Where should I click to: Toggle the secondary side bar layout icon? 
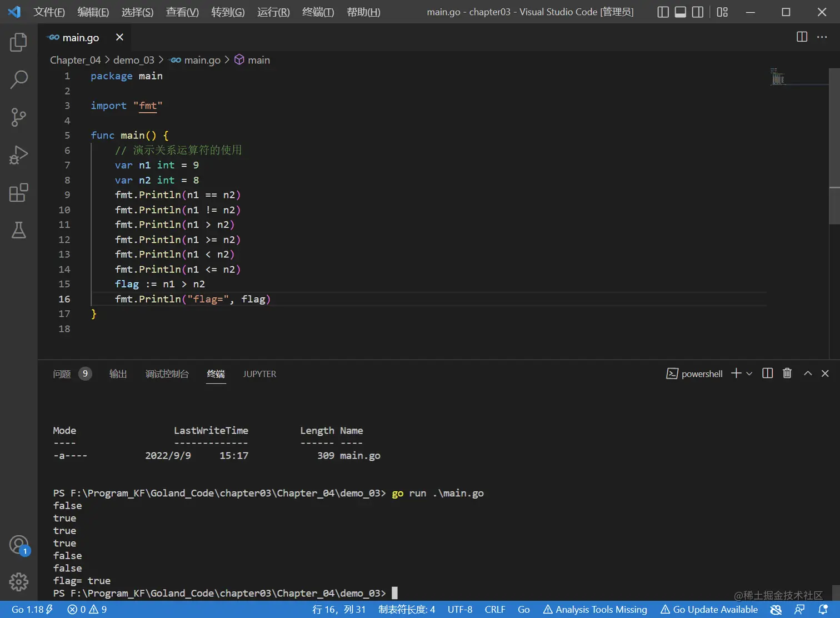coord(698,12)
